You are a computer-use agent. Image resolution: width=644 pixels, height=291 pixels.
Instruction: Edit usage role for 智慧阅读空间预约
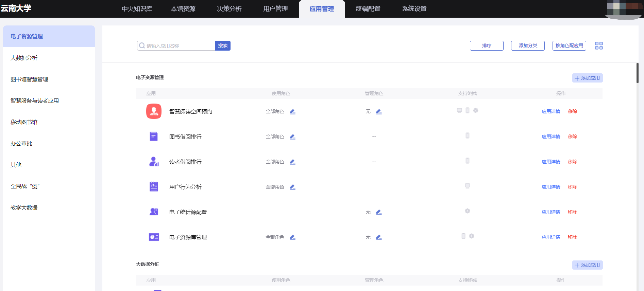tap(292, 112)
